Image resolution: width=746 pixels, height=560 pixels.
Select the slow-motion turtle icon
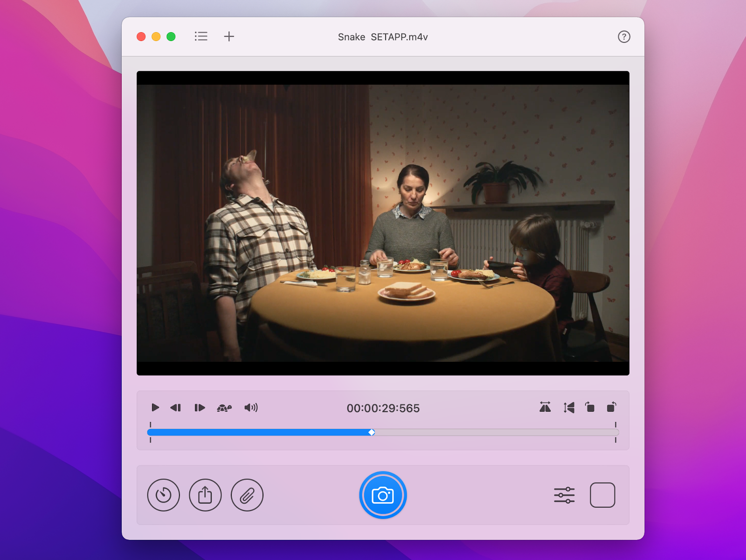click(x=225, y=408)
